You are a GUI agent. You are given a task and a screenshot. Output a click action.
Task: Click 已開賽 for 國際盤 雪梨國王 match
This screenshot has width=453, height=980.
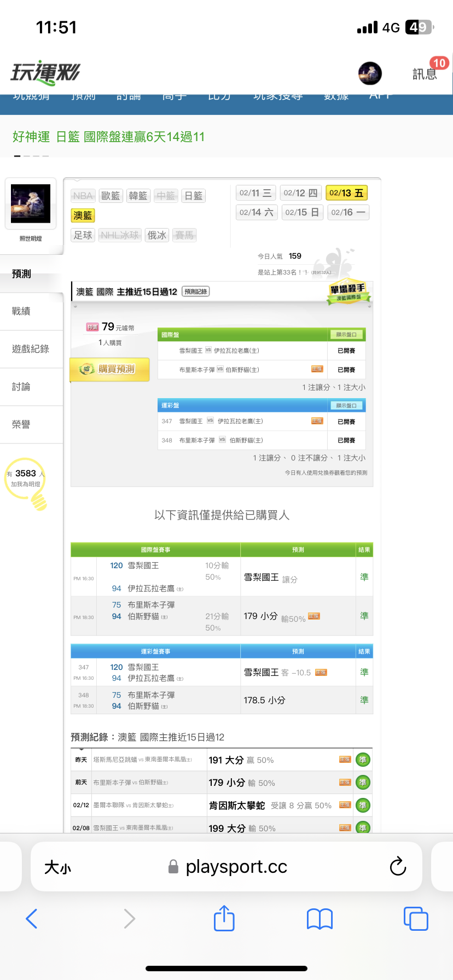click(x=346, y=351)
